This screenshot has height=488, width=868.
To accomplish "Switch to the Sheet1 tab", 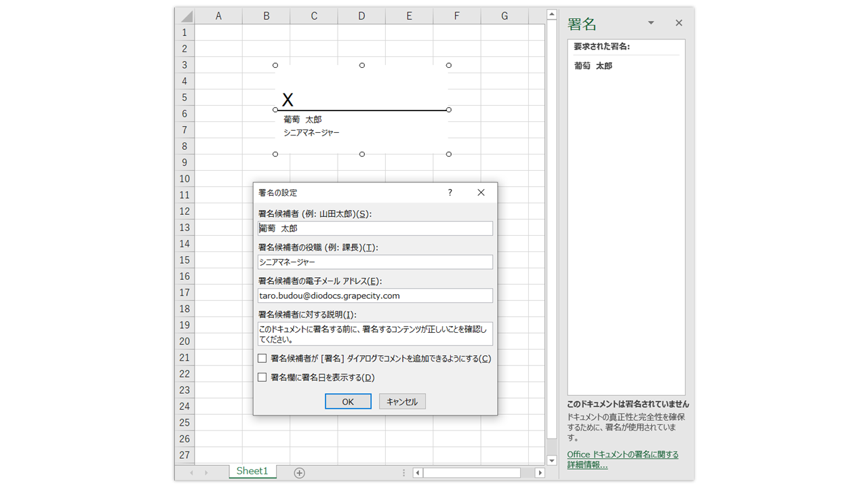I will [x=252, y=471].
